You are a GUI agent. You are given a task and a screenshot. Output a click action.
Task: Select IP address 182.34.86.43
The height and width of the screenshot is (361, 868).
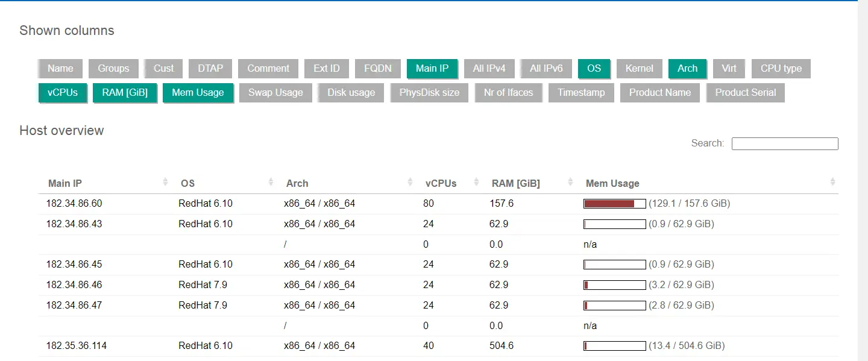click(74, 224)
